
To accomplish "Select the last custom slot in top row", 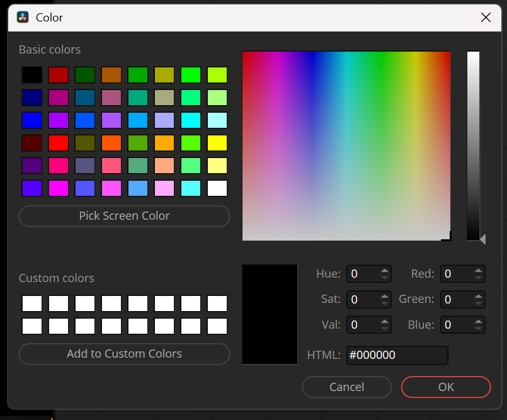I will tap(217, 304).
